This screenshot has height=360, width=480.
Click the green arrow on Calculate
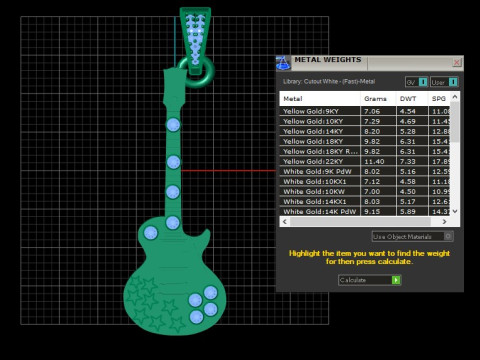(396, 280)
